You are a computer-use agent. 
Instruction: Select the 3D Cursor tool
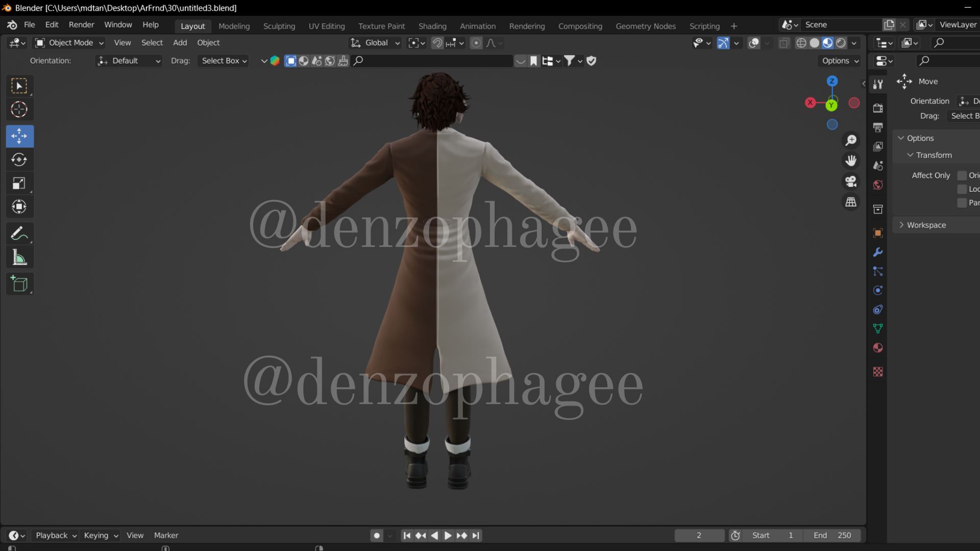(x=19, y=110)
